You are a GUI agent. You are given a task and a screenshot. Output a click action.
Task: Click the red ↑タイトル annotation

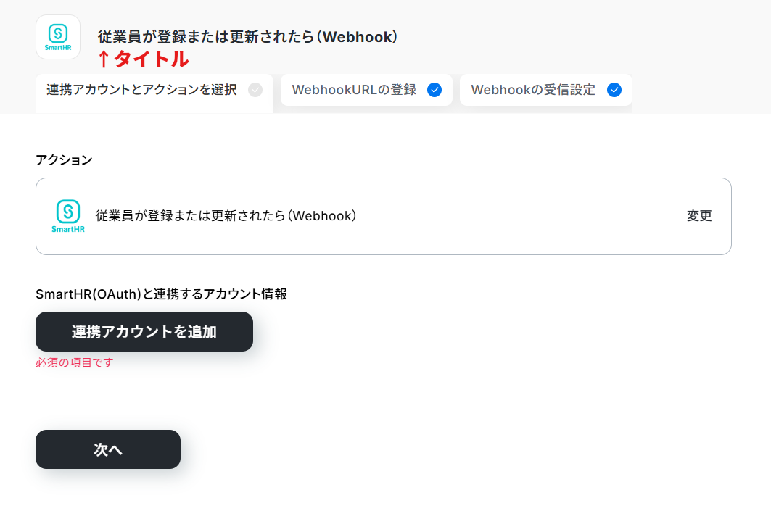[x=143, y=59]
